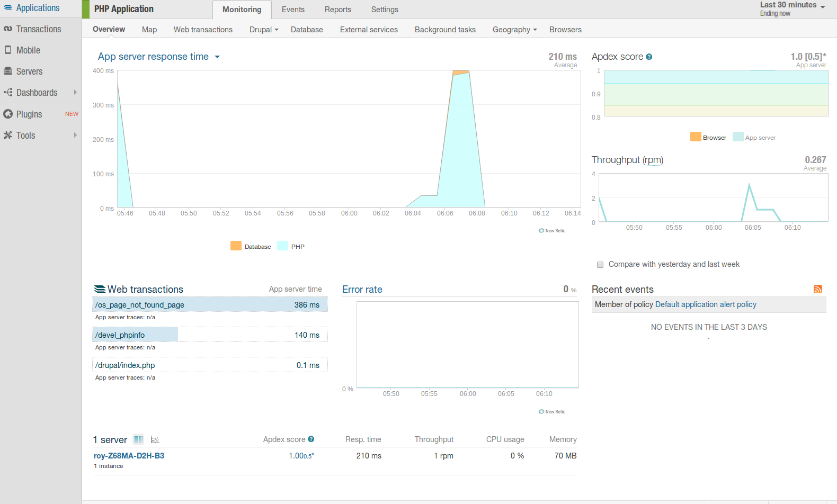
Task: Enable Compare with yesterday and last week
Action: pyautogui.click(x=600, y=265)
